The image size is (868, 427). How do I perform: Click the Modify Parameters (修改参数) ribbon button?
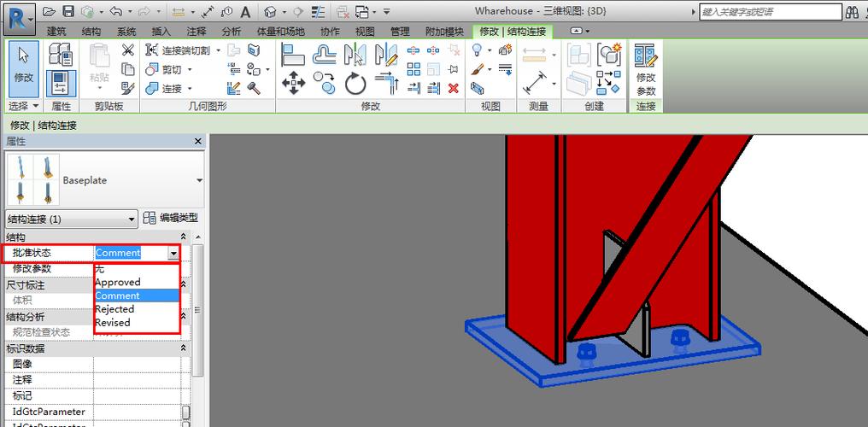(646, 70)
